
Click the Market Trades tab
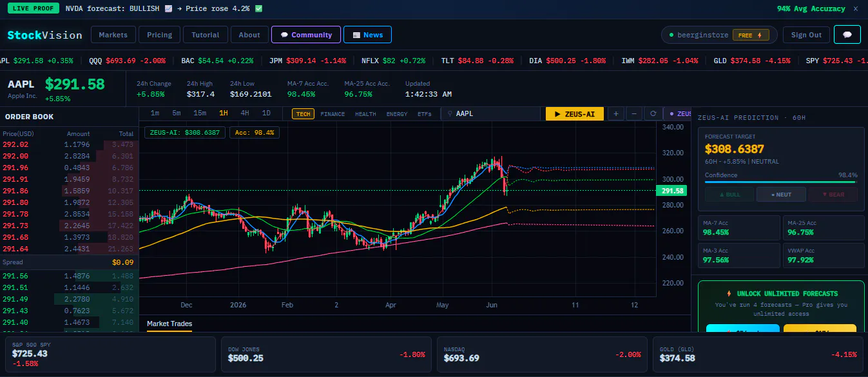(x=169, y=324)
